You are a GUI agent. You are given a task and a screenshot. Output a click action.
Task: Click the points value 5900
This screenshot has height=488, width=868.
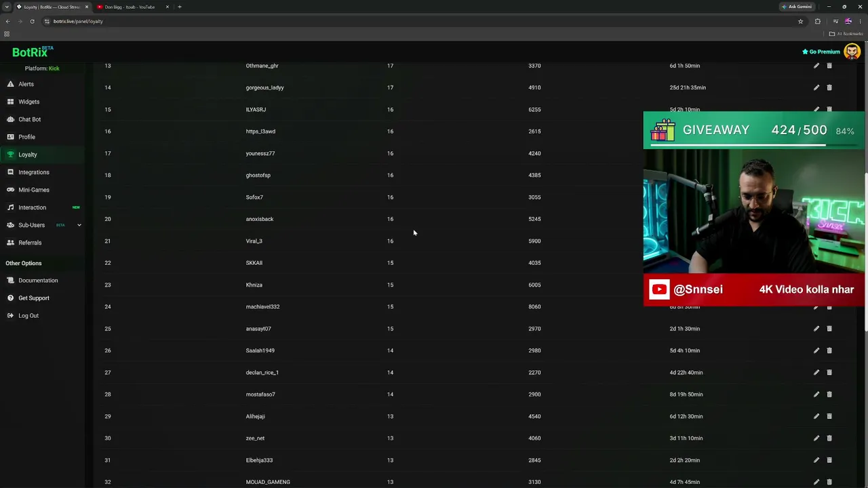[534, 241]
